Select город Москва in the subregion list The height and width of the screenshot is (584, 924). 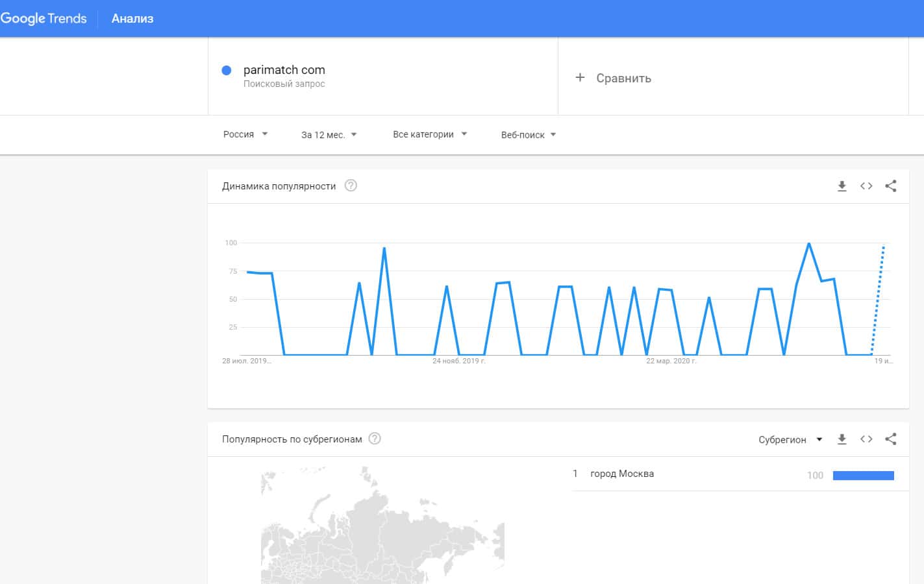point(621,474)
